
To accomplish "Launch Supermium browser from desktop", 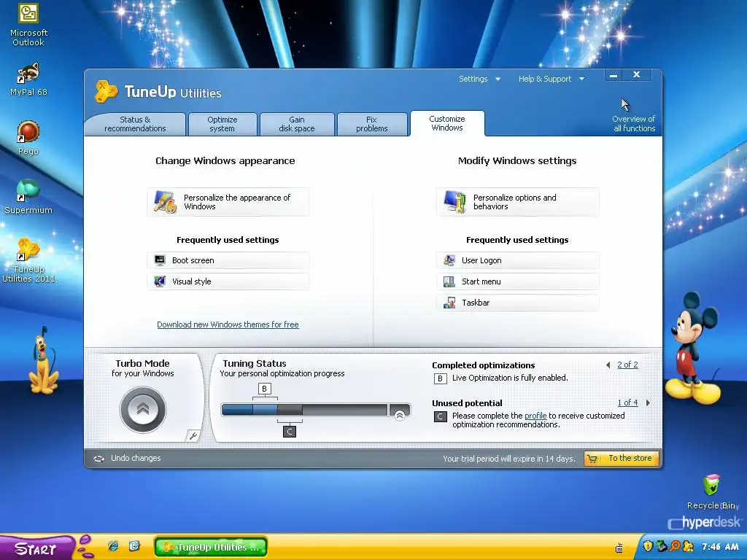I will (28, 197).
